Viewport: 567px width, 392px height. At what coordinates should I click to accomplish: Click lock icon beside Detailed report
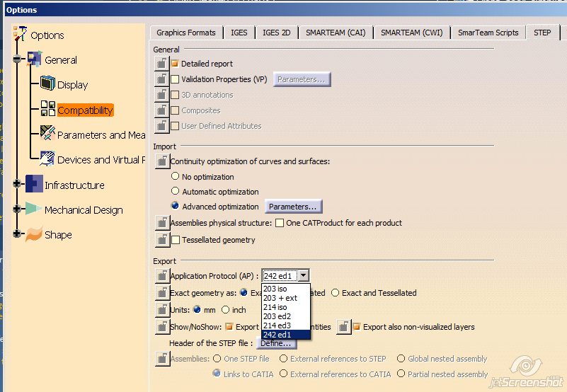point(161,64)
